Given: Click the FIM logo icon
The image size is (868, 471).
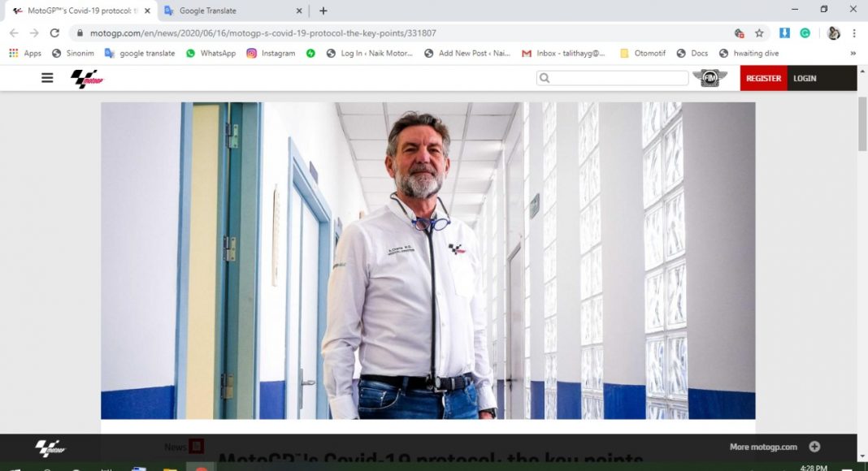Looking at the screenshot, I should coord(710,78).
